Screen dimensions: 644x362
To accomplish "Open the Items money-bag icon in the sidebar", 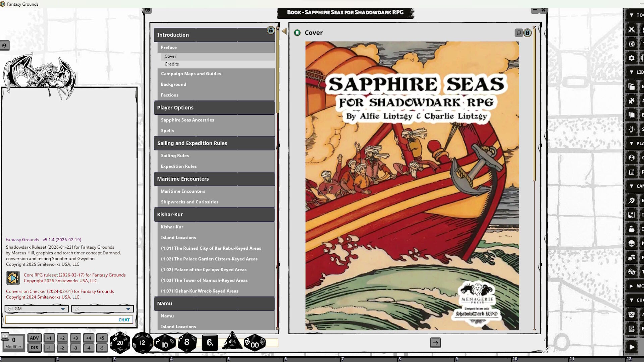I will click(x=632, y=229).
